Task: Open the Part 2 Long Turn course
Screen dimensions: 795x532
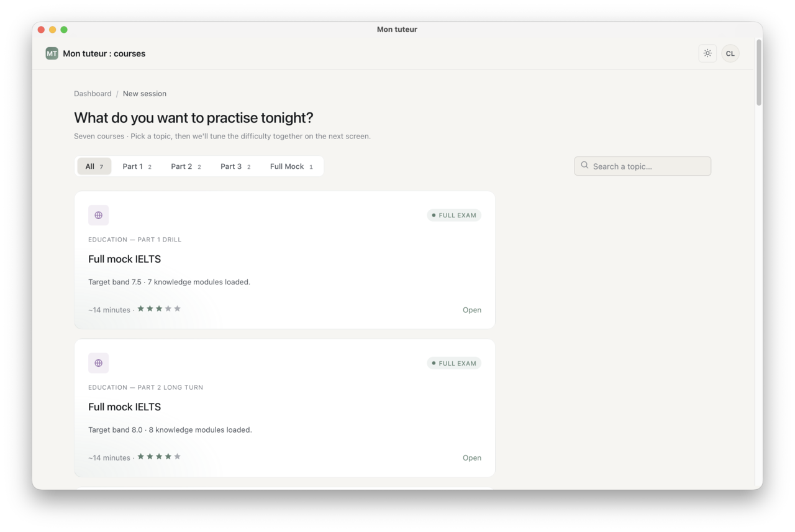Action: pyautogui.click(x=472, y=458)
